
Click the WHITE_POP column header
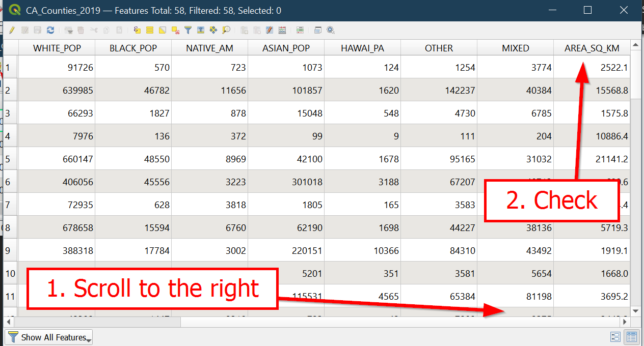(57, 48)
